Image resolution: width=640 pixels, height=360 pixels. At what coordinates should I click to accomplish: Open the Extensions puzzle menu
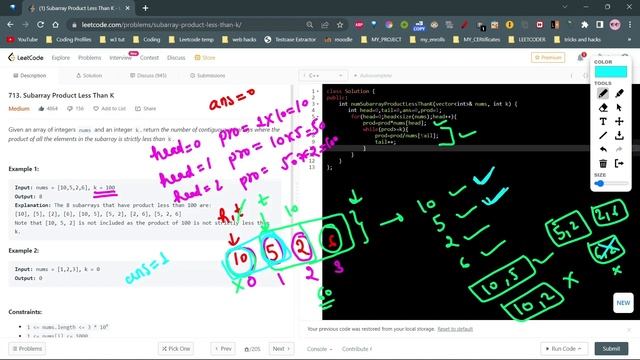(584, 25)
